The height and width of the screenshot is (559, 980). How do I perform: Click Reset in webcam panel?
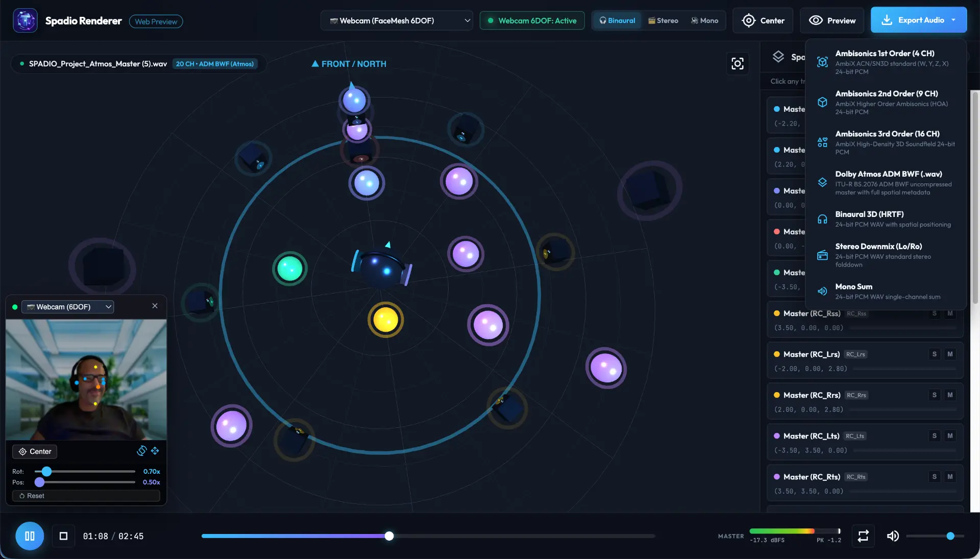click(x=86, y=496)
